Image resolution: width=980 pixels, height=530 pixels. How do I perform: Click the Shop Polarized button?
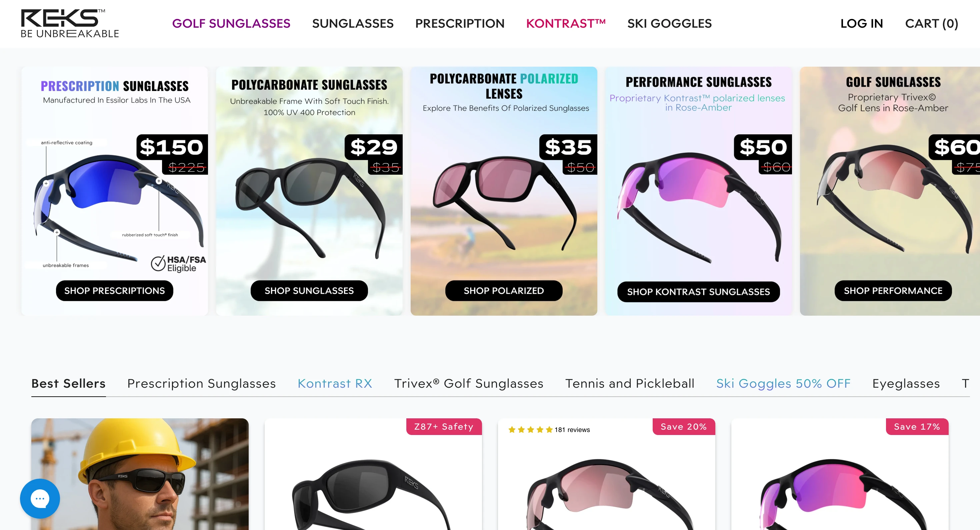click(504, 291)
